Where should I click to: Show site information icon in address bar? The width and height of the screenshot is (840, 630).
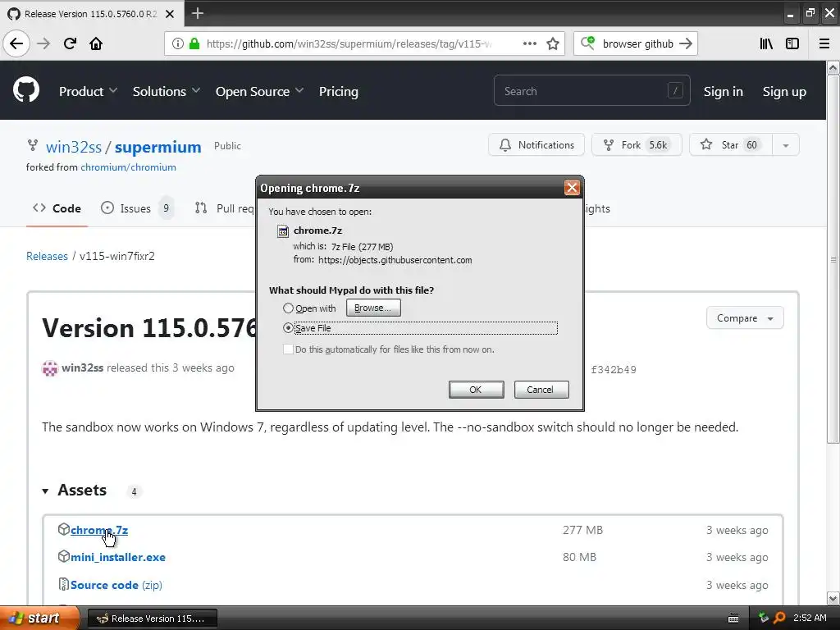tap(177, 43)
